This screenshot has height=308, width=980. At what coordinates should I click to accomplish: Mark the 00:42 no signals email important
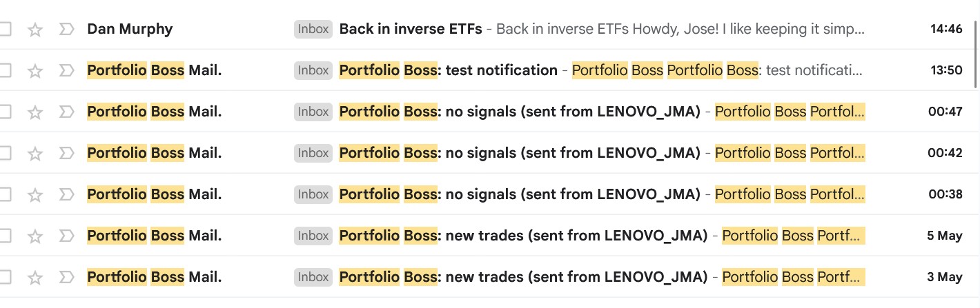pyautogui.click(x=66, y=154)
